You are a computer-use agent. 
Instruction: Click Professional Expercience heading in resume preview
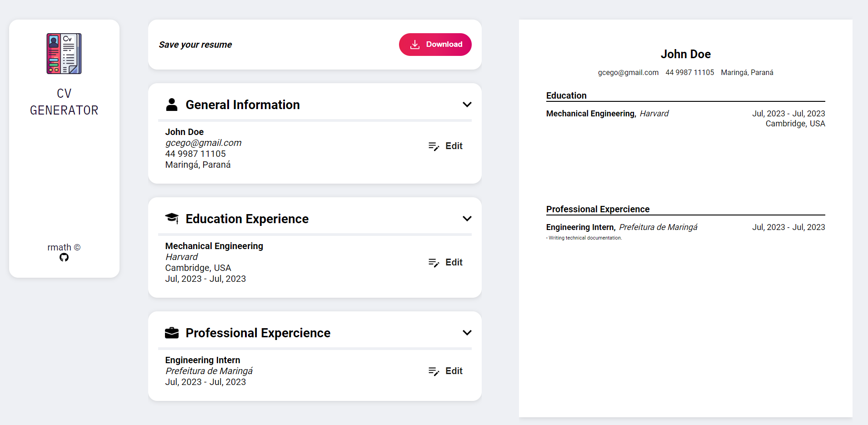(598, 209)
